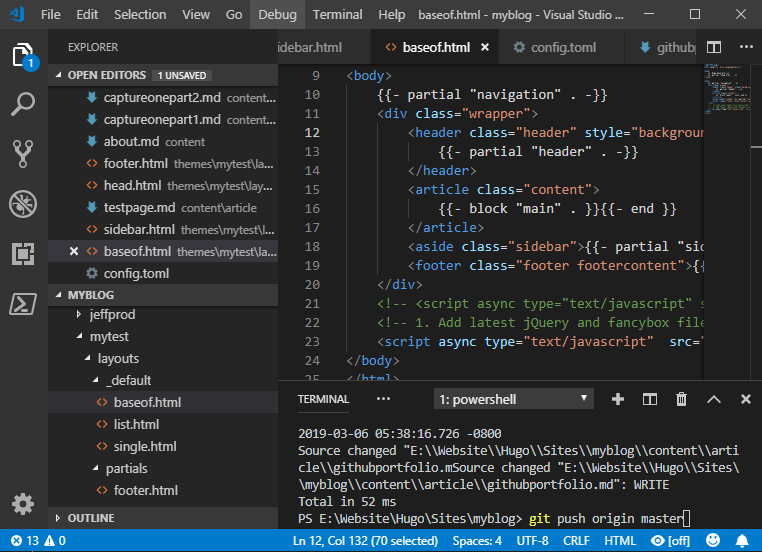Click Ln 12, Col 132 cursor position

[365, 540]
